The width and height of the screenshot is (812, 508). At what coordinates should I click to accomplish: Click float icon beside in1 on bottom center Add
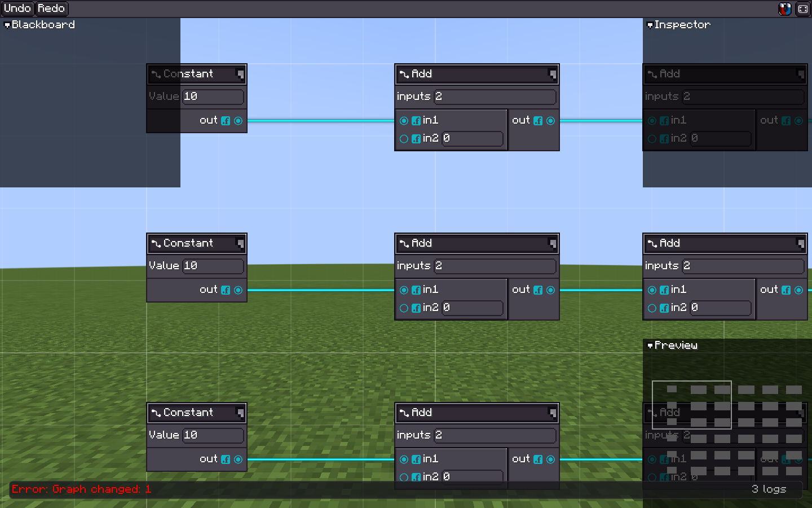click(x=416, y=459)
